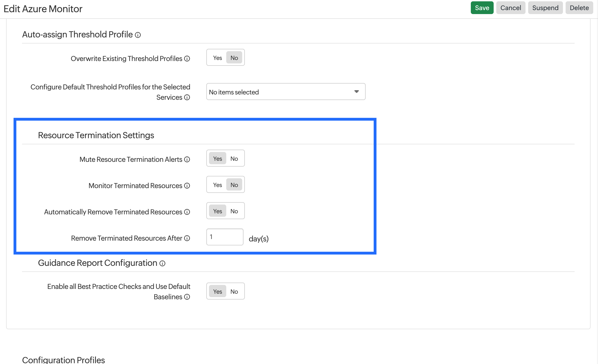
Task: Click info icon beside Best Practice Checks Baselines
Action: pos(187,297)
